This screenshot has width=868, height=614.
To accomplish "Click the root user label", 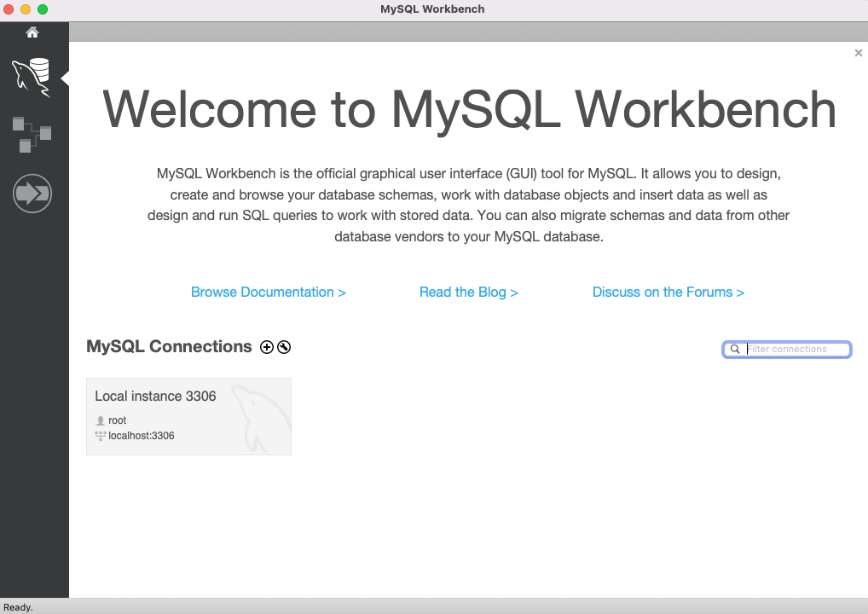I will click(118, 420).
